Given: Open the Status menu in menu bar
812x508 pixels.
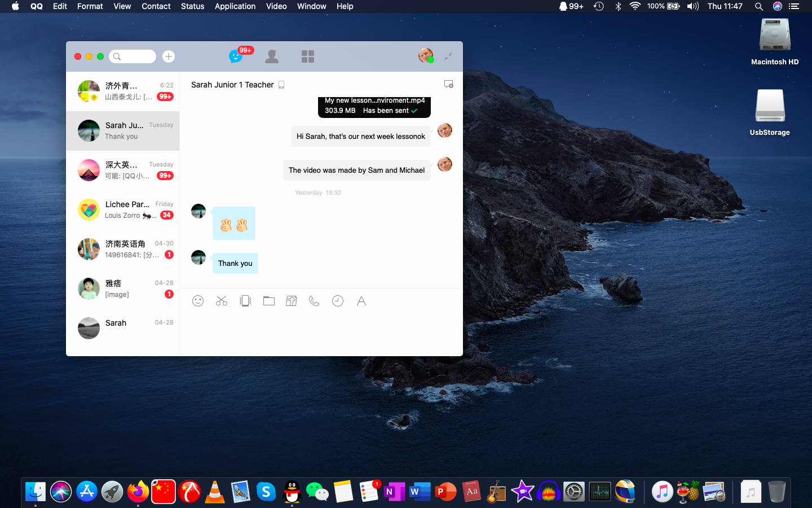Looking at the screenshot, I should tap(192, 6).
